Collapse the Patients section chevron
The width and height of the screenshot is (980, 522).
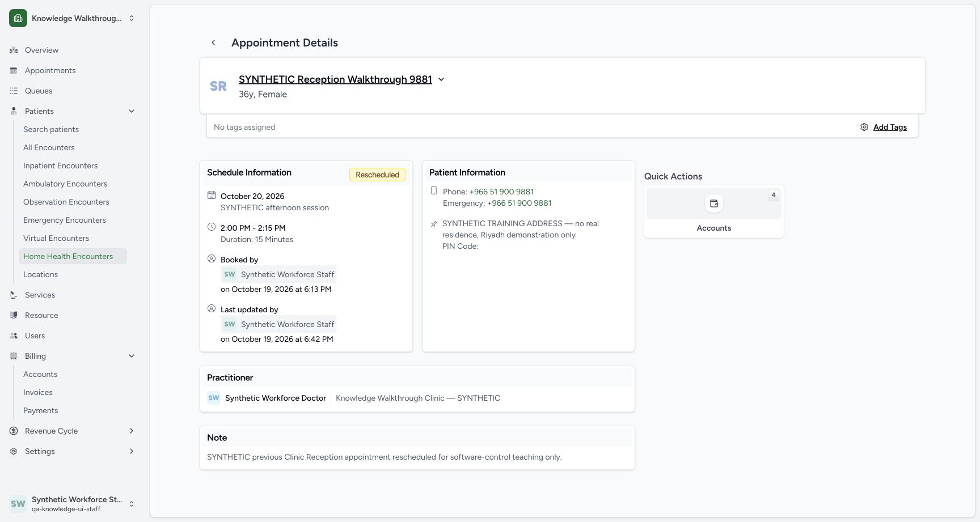pos(132,111)
